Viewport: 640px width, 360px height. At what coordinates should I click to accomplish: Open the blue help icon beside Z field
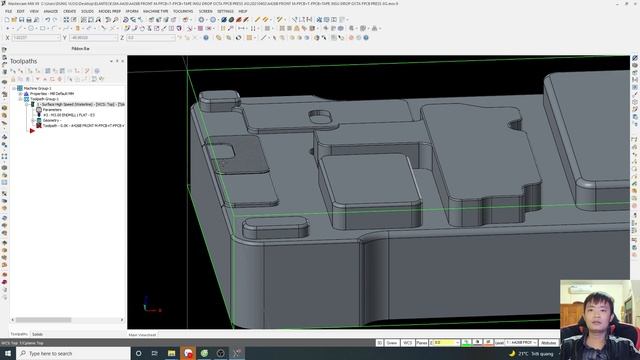[x=206, y=37]
